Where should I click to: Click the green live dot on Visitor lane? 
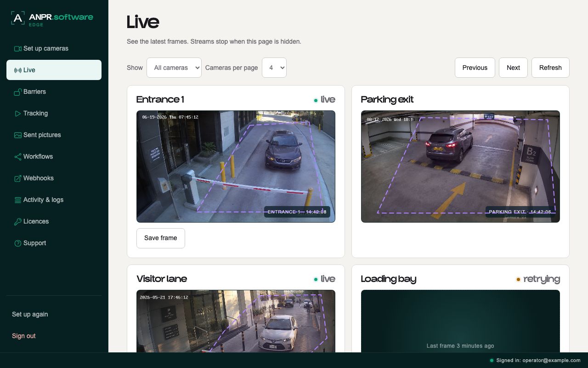(x=316, y=280)
